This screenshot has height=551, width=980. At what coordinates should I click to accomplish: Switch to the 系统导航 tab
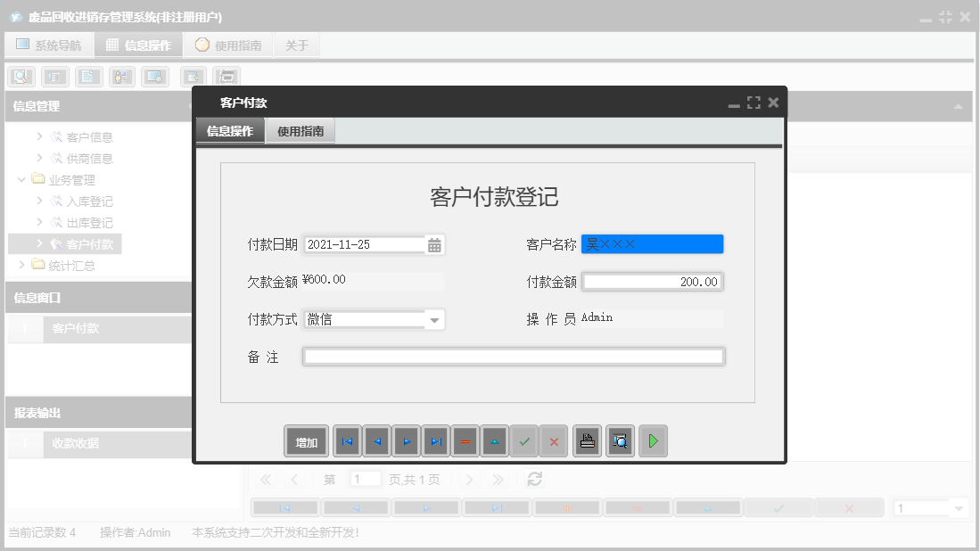click(49, 44)
